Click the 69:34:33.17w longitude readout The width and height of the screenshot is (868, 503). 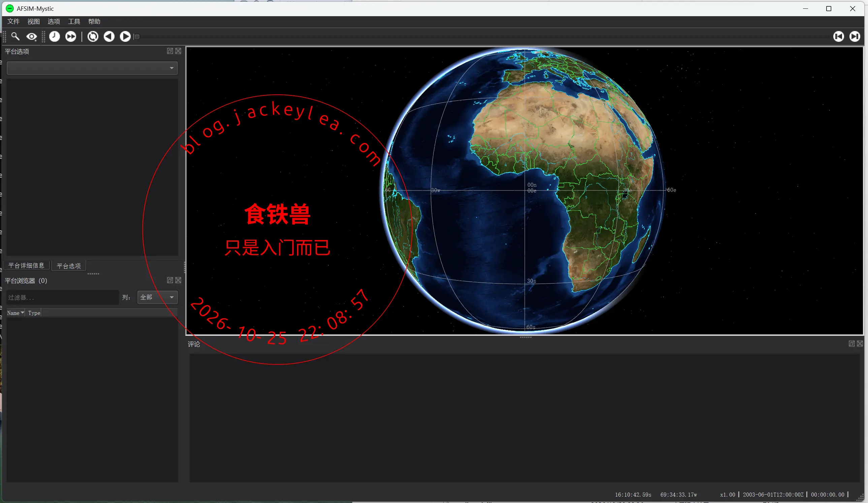679,495
